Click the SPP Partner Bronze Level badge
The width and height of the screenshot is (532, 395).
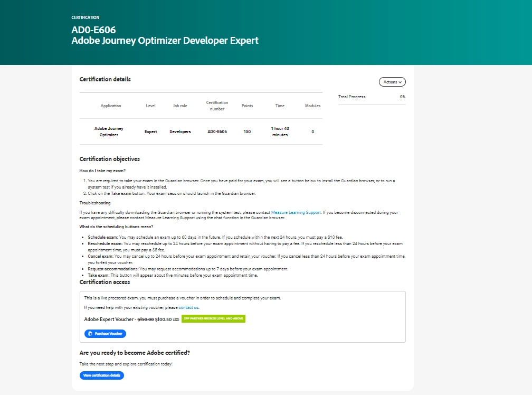(x=213, y=318)
